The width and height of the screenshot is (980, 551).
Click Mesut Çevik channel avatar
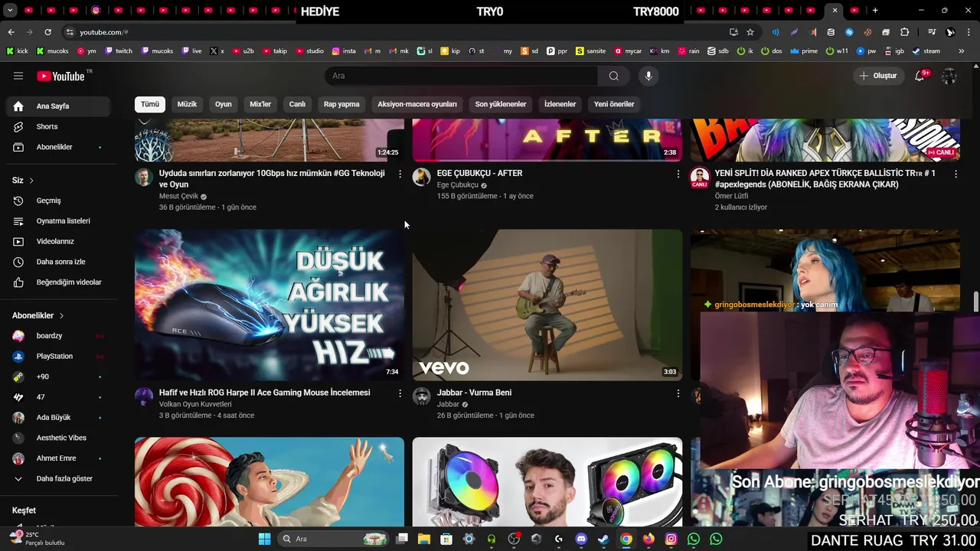coord(144,178)
